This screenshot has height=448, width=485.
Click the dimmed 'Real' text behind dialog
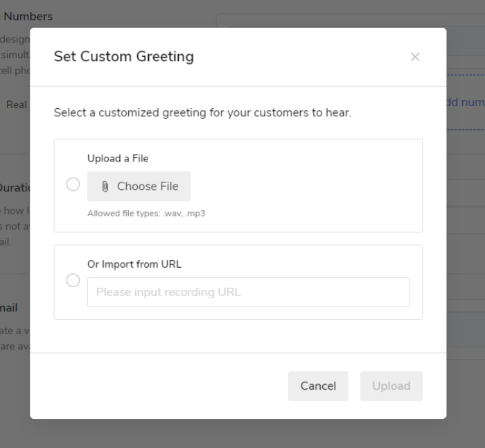[17, 105]
